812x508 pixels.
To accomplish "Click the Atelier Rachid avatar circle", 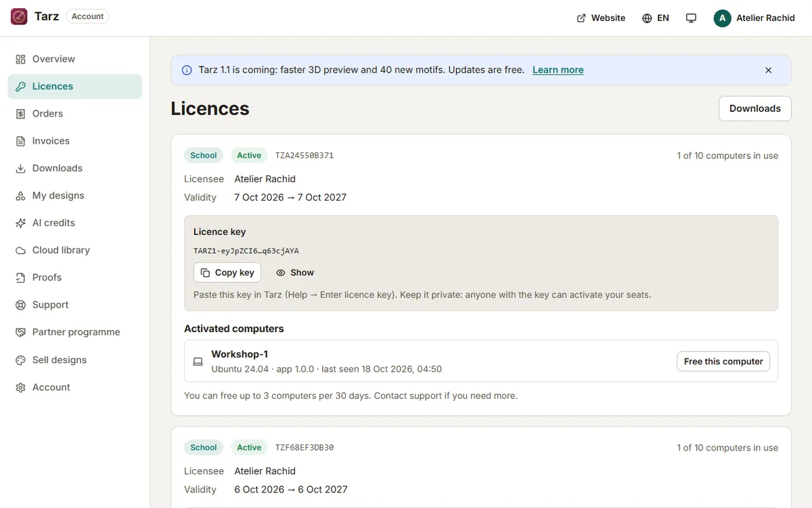I will click(x=722, y=18).
